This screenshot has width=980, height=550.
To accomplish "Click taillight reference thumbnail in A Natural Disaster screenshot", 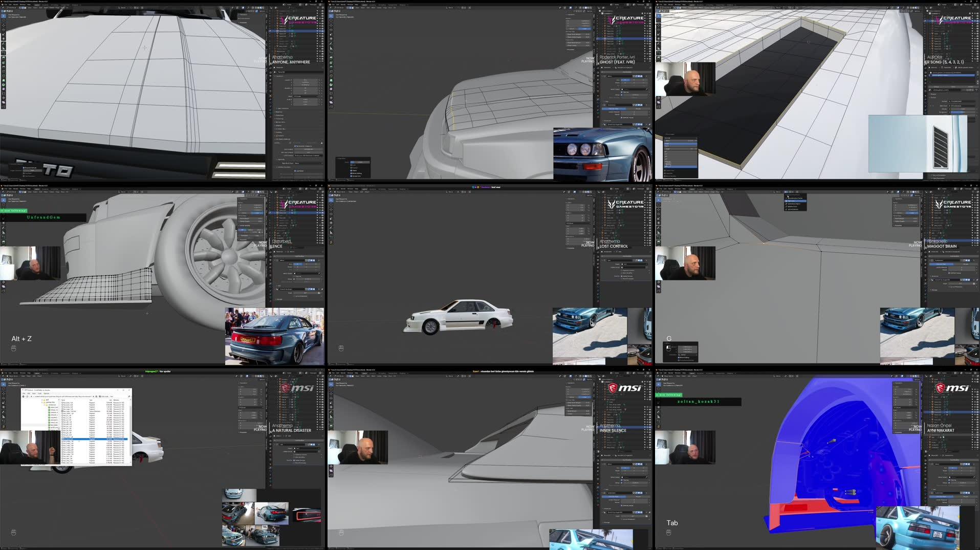I will point(307,515).
